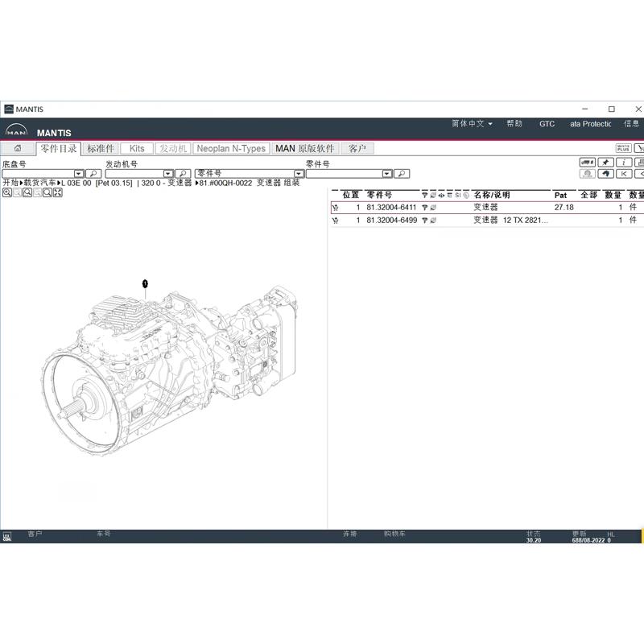Screen dimensions: 644x644
Task: Click the grayed dome icon button
Action: pyautogui.click(x=588, y=174)
